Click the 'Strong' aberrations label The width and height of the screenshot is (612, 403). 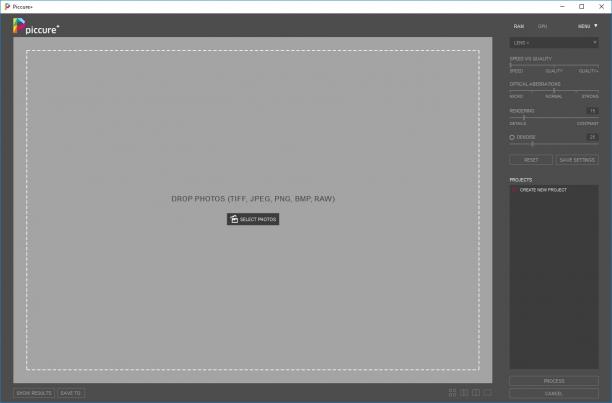590,96
